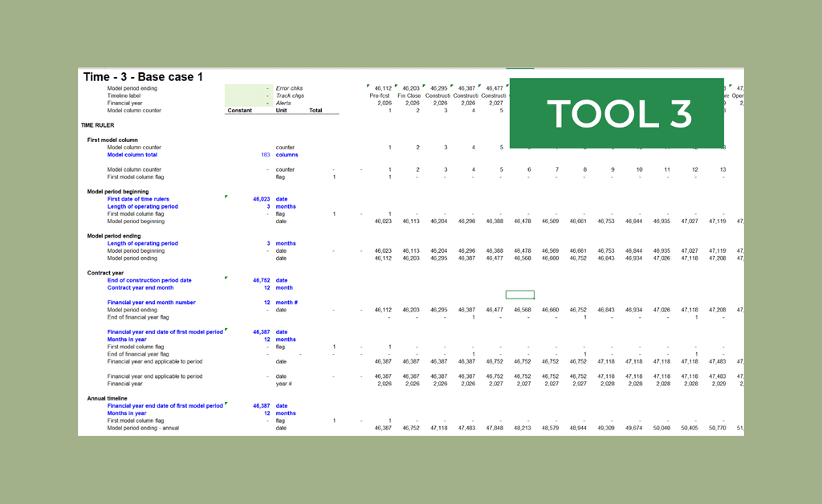Screen dimensions: 822x504
Task: Select 'End of construction period date' label
Action: pyautogui.click(x=149, y=280)
